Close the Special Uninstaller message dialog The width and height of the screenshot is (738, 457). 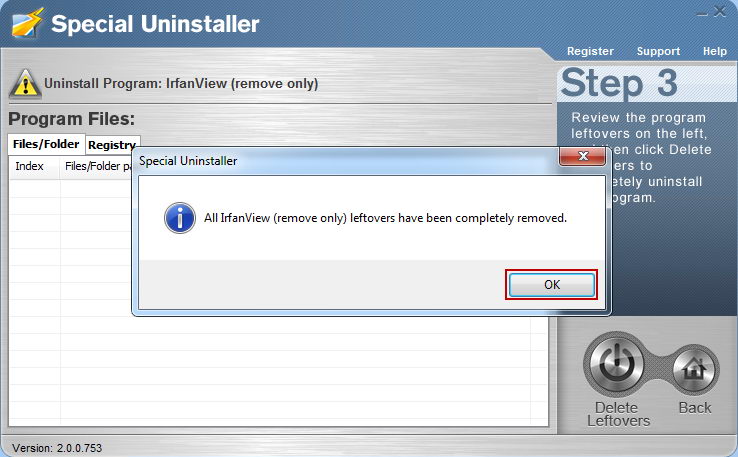pos(583,156)
